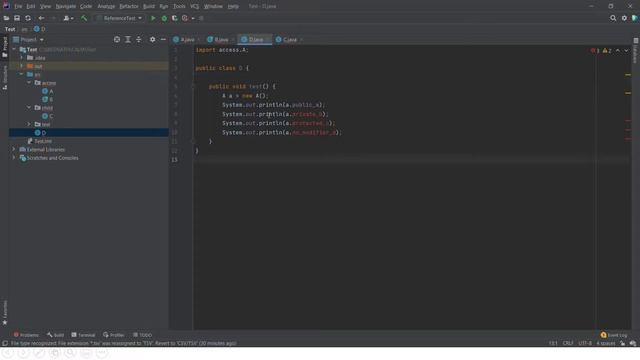Open the Tools menu
The image size is (640, 360).
[179, 6]
